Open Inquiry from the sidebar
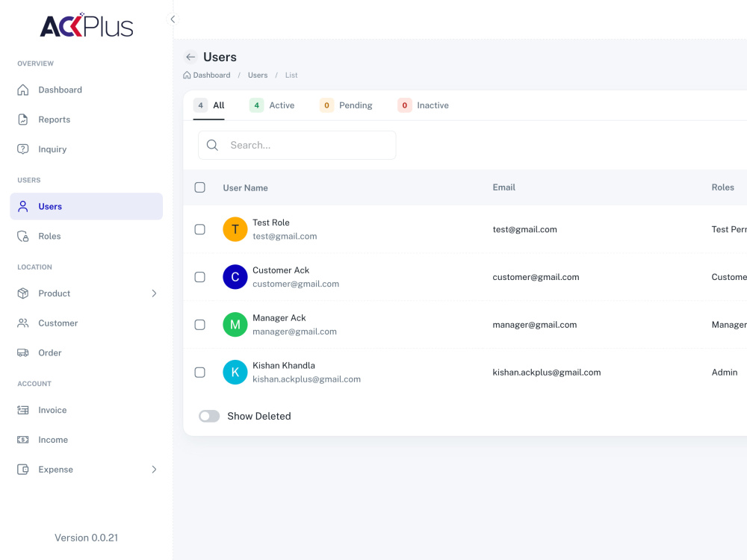747x560 pixels. [x=86, y=149]
